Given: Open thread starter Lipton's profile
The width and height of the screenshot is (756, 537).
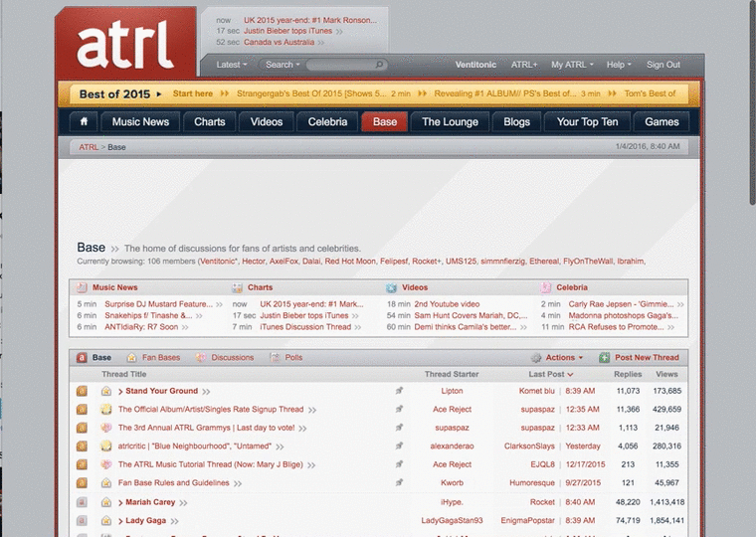Looking at the screenshot, I should [x=452, y=391].
